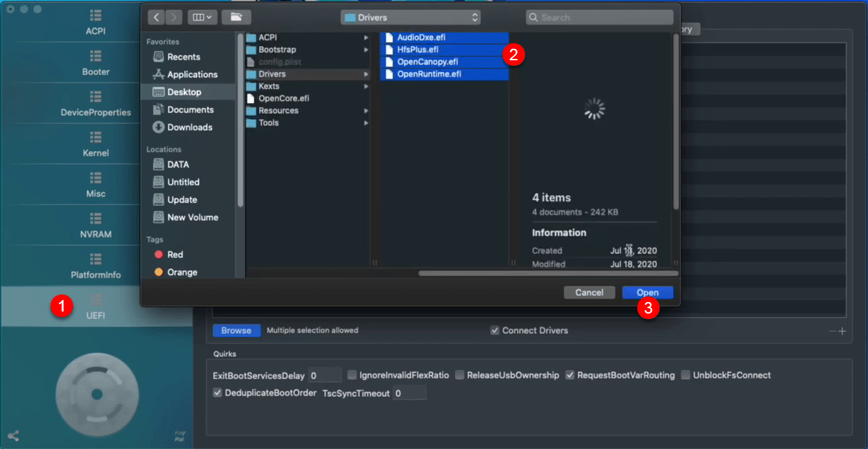Open the Booter section in sidebar
Screen dimensions: 868x449
[x=95, y=62]
